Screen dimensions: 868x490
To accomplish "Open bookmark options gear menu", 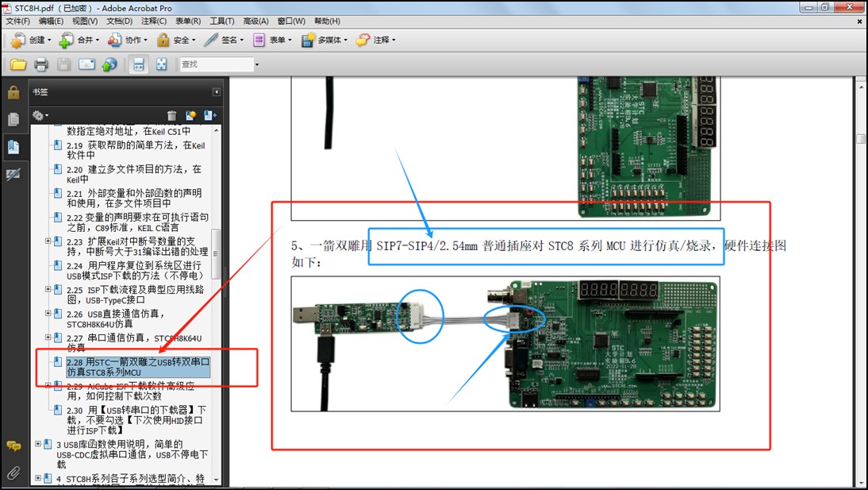I will click(x=40, y=115).
